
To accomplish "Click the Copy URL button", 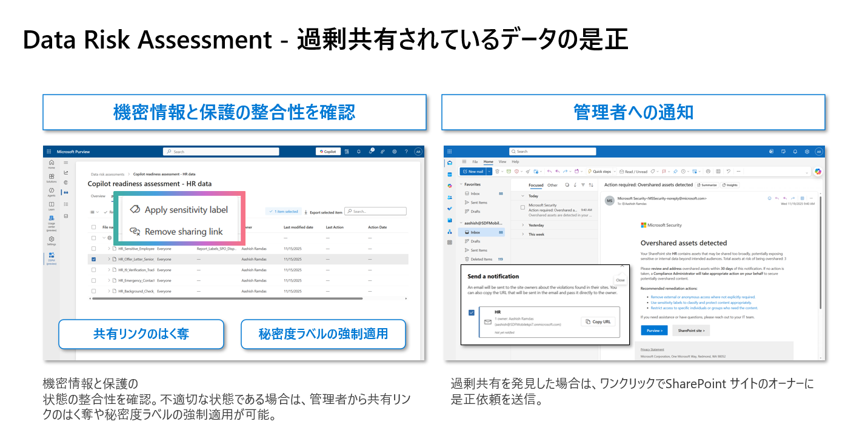I will click(x=598, y=321).
